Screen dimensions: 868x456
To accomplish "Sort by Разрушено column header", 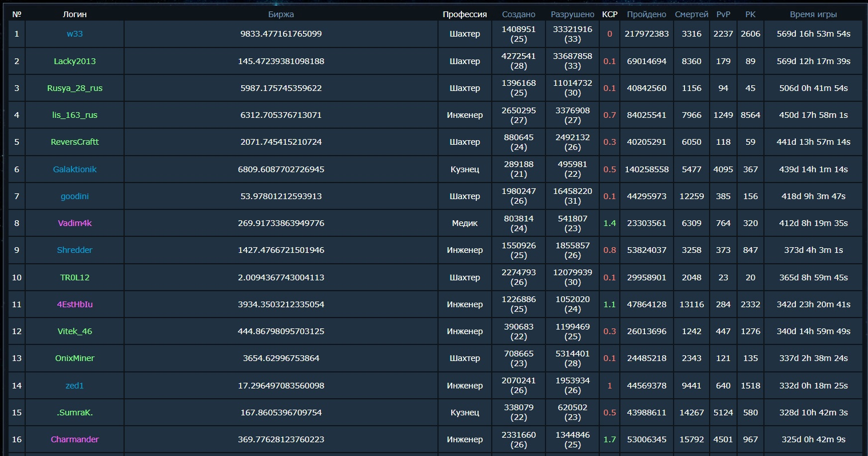I will (572, 14).
